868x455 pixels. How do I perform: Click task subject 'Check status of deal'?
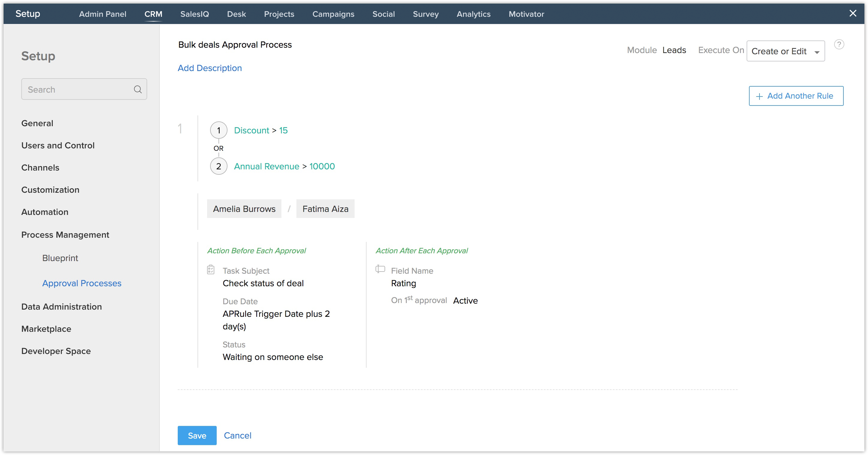click(263, 283)
